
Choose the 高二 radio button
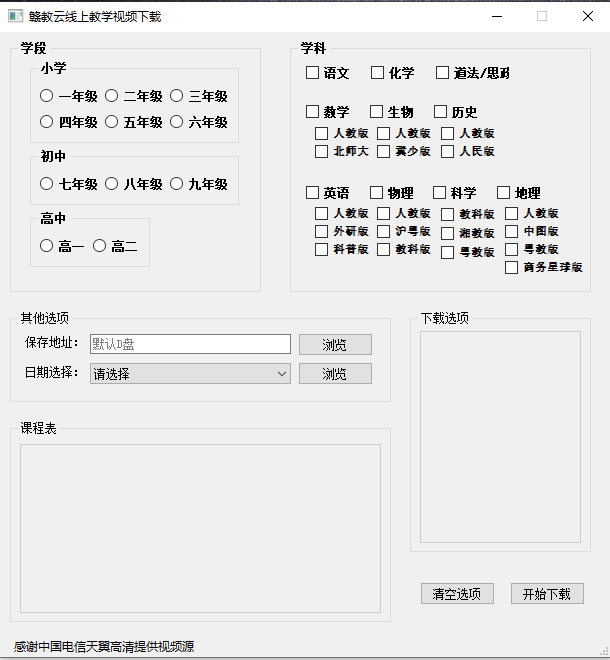99,246
